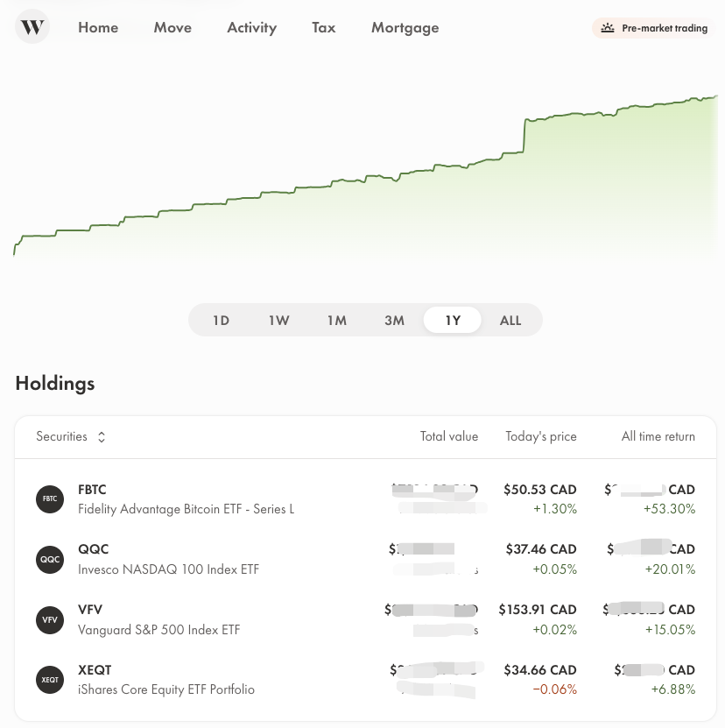
Task: Click the VFV ticker circle icon
Action: [x=50, y=620]
